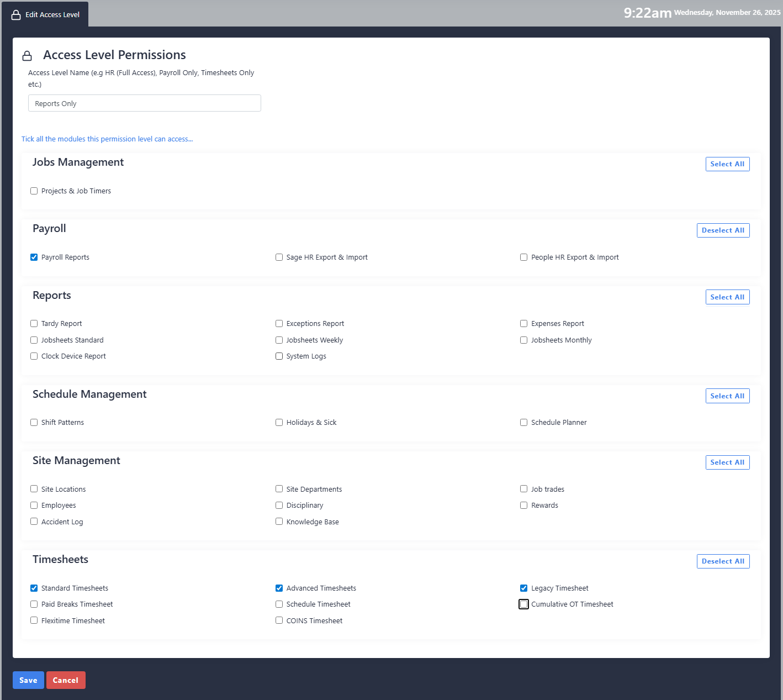Click the 9:22am clock display

(648, 13)
